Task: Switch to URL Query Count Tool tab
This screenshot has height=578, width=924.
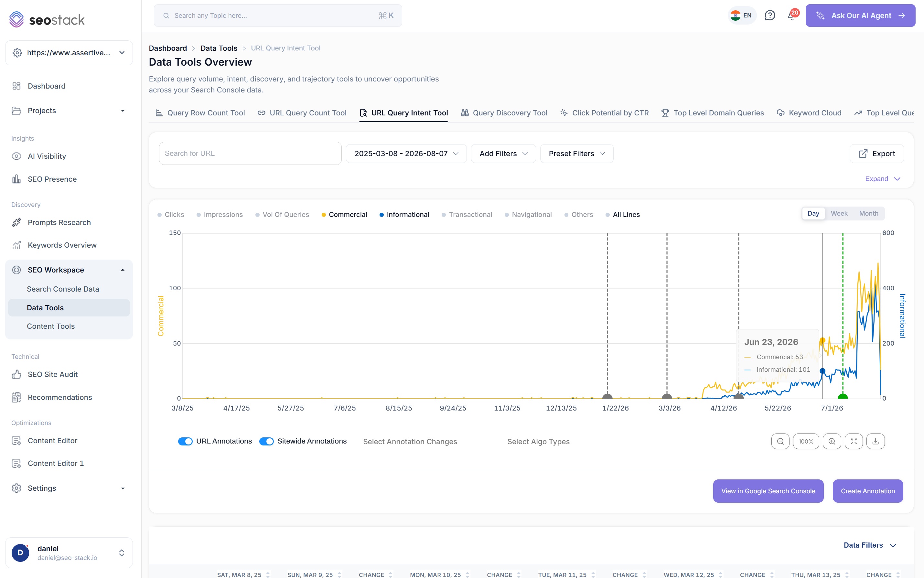Action: tap(302, 113)
